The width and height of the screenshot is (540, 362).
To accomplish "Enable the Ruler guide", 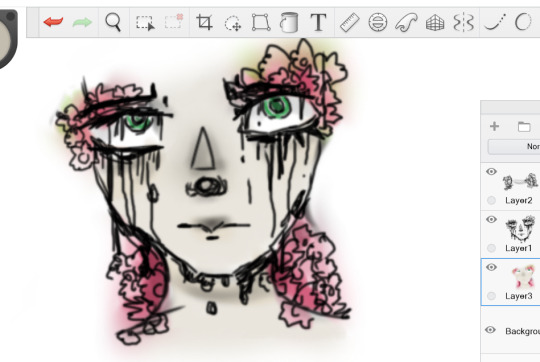I will pos(350,22).
